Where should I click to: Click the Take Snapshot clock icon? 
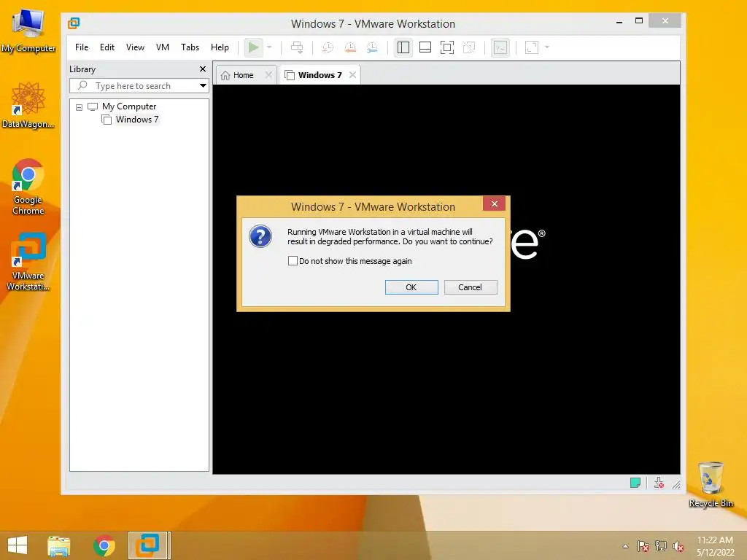(x=328, y=47)
